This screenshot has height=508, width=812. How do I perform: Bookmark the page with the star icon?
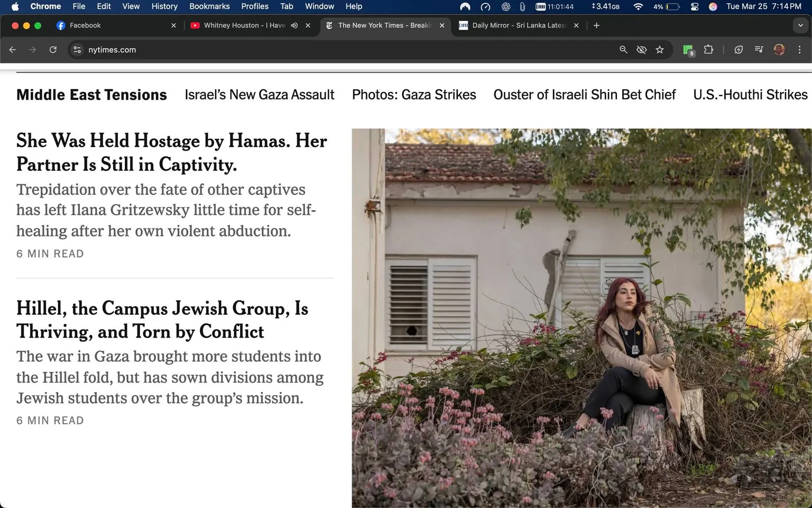click(660, 49)
